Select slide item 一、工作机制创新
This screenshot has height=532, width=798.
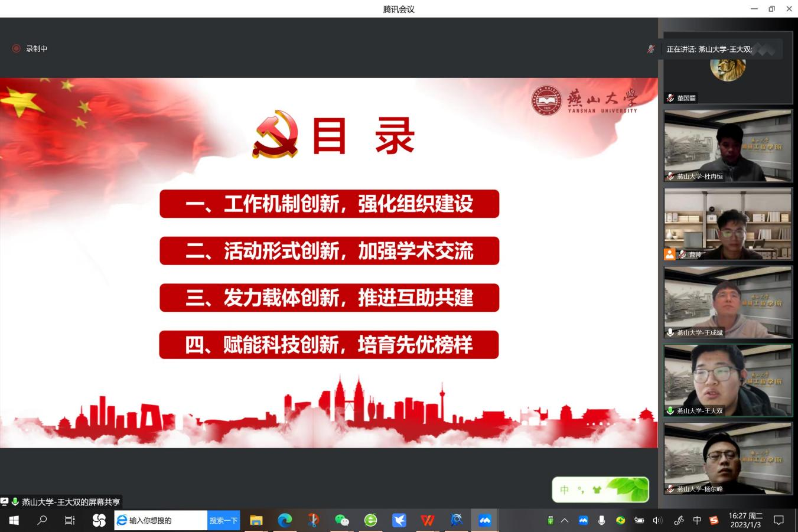(x=329, y=204)
